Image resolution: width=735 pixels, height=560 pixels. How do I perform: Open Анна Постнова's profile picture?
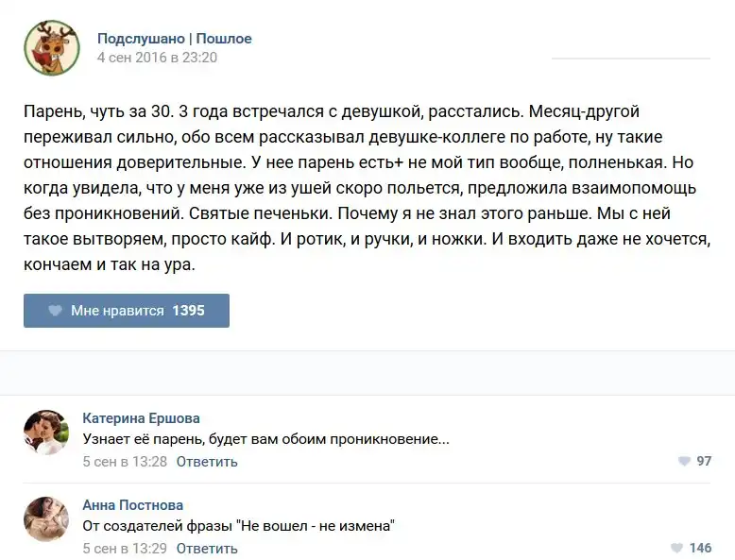coord(46,519)
